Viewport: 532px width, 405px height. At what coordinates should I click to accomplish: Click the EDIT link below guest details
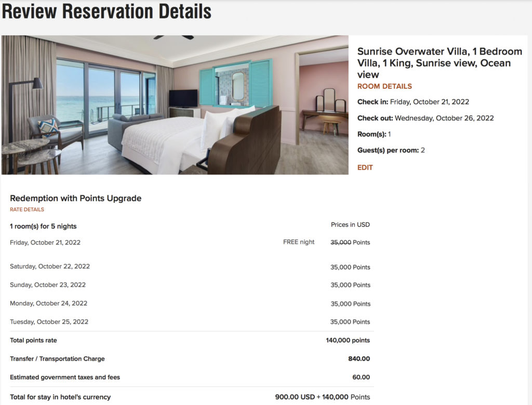(364, 167)
